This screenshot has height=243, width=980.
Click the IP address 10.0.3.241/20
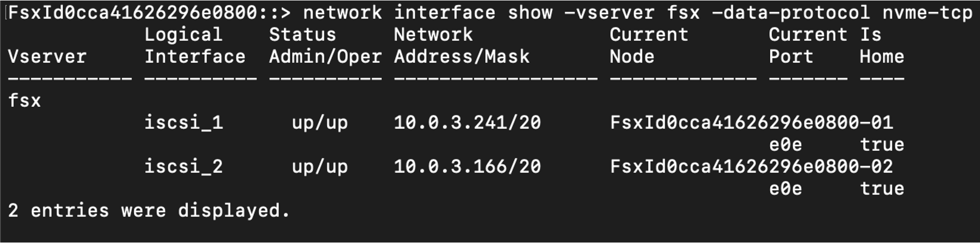click(x=467, y=123)
